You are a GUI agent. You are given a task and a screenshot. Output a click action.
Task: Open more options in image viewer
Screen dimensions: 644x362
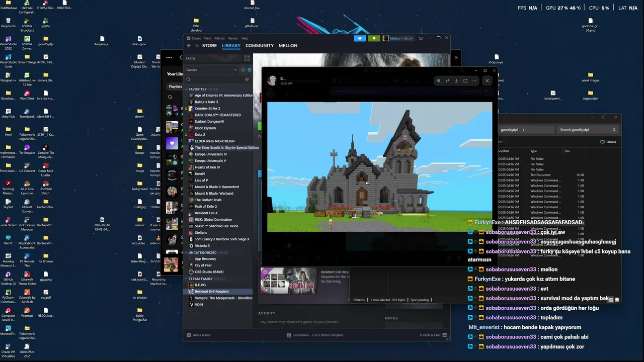[x=474, y=80]
